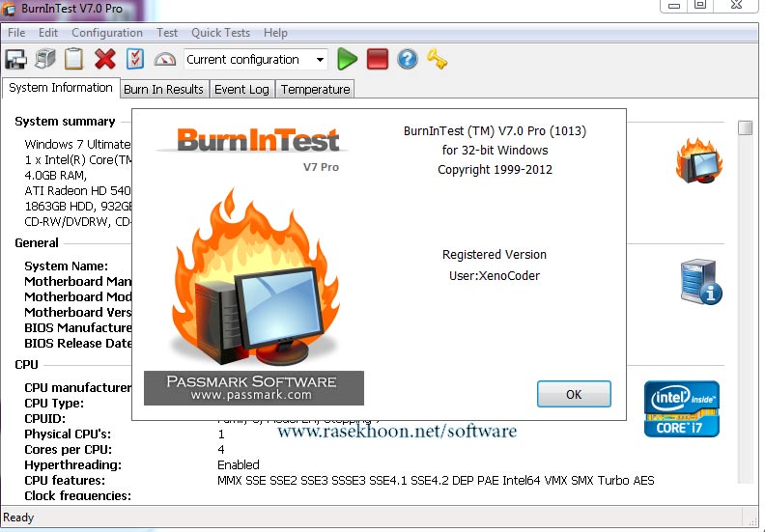Open the Help menu
This screenshot has height=532, width=765.
(275, 33)
